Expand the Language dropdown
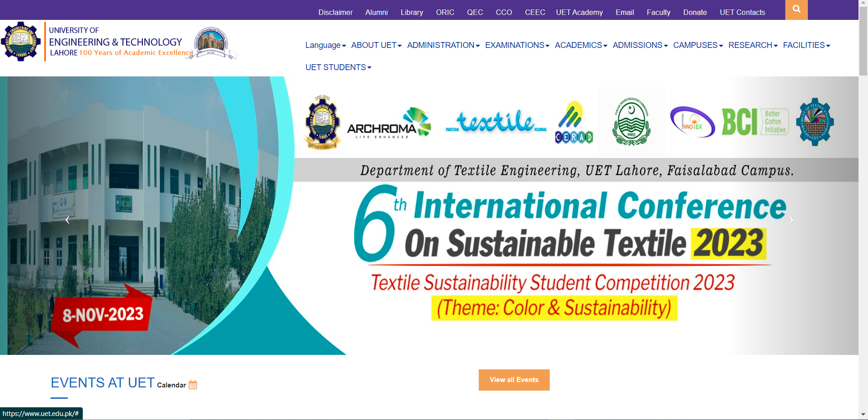Image resolution: width=868 pixels, height=420 pixels. coord(325,45)
